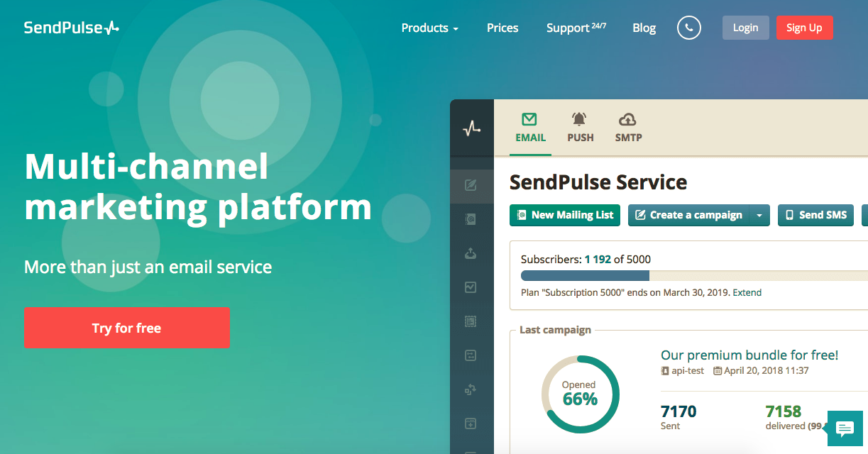
Task: Click the SendPulse logo at top left
Action: pyautogui.click(x=72, y=28)
